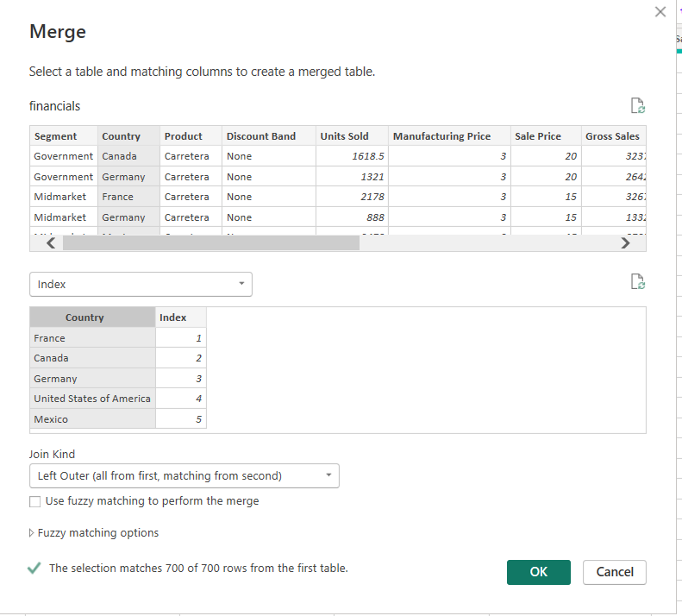Viewport: 682px width, 616px height.
Task: Click the 1618.5 Units Sold value
Action: pyautogui.click(x=352, y=156)
